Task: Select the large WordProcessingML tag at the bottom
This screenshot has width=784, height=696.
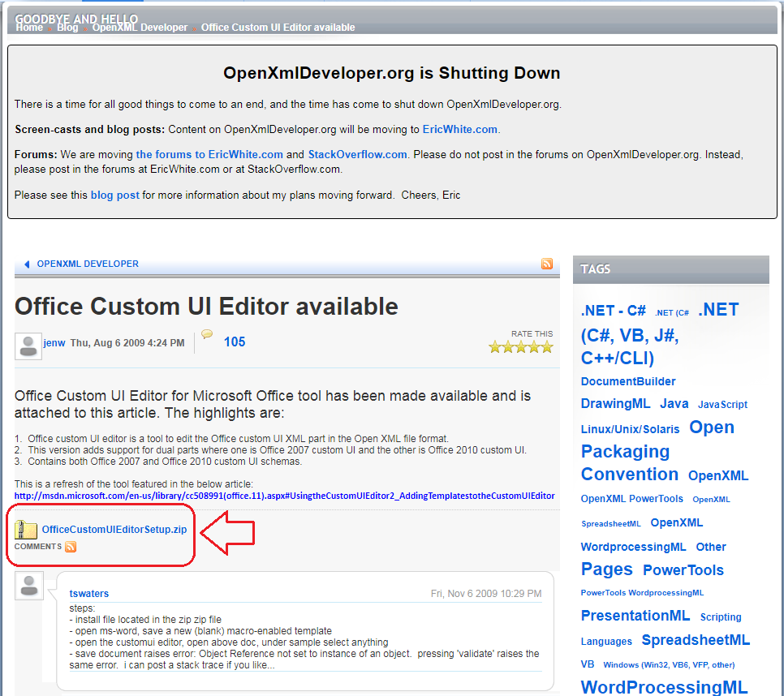Action: pyautogui.click(x=664, y=687)
